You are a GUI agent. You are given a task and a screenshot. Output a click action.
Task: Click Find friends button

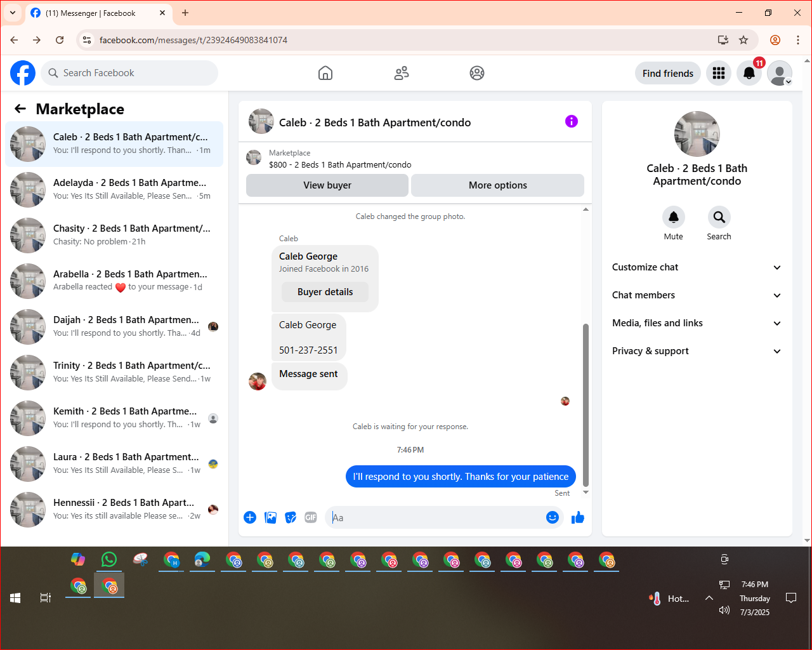668,73
